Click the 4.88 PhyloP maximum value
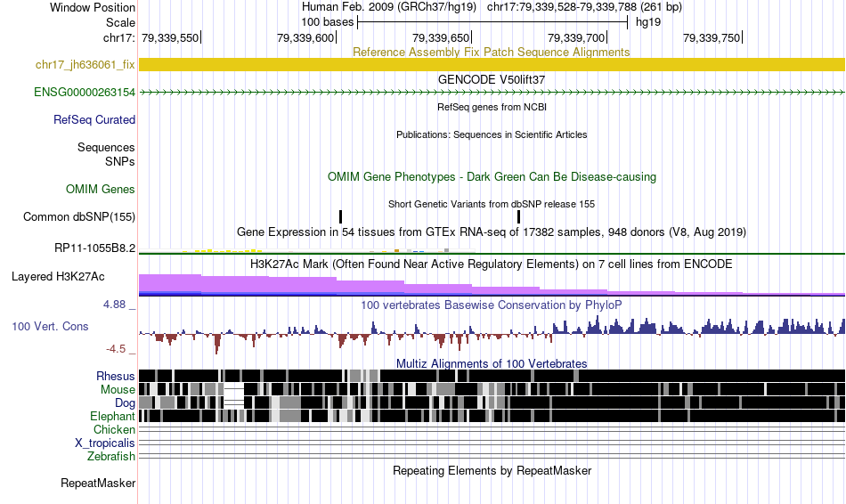846x504 pixels. [x=114, y=305]
